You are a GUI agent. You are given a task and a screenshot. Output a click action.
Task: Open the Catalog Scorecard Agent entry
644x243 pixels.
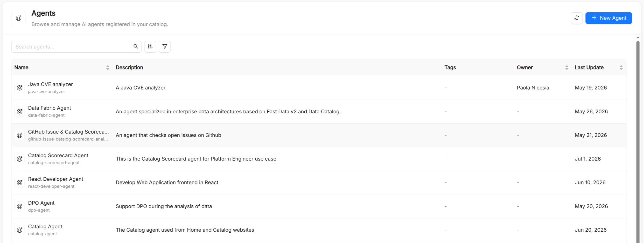pos(58,155)
